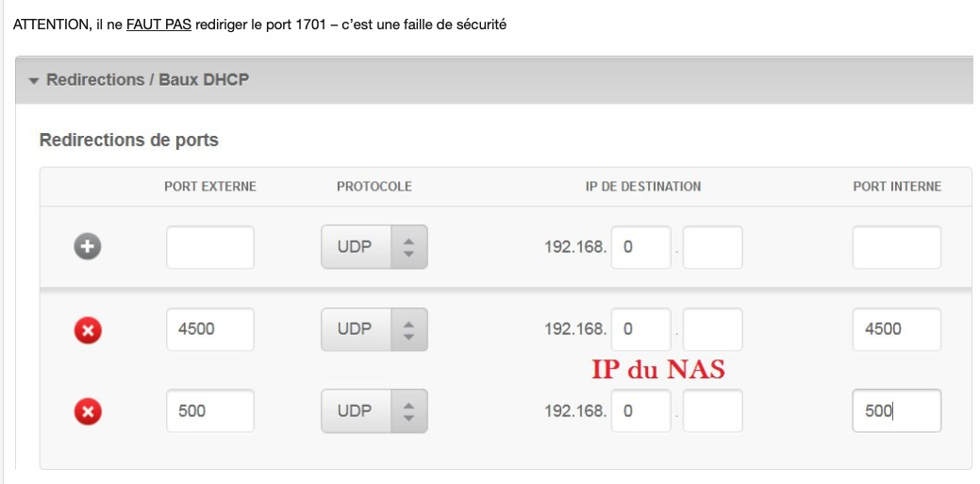Click third IP octet field in new row
Screen dimensions: 980x484
tap(640, 247)
